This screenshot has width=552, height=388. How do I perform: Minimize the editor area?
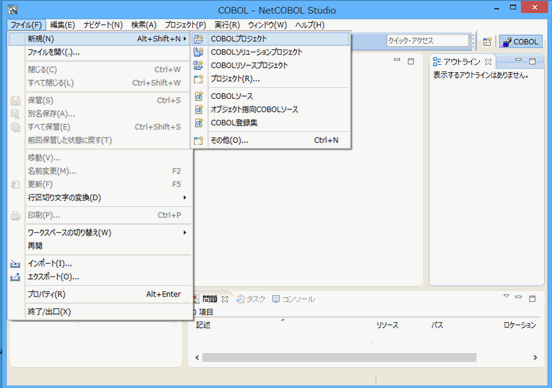click(x=397, y=60)
